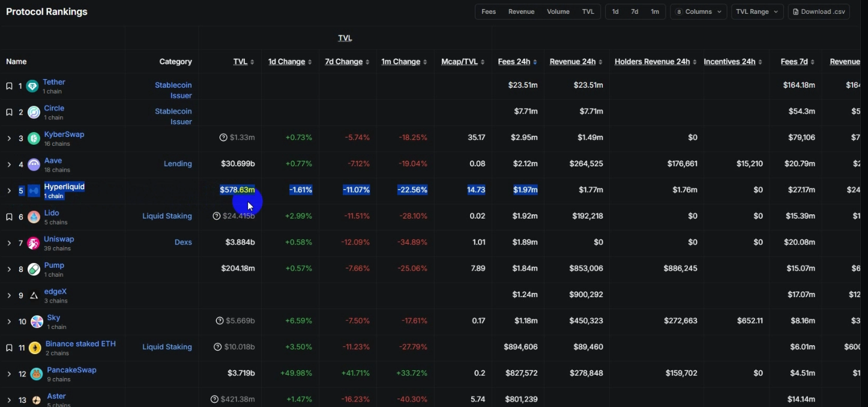868x407 pixels.
Task: Click the Circle logo icon
Action: point(34,112)
